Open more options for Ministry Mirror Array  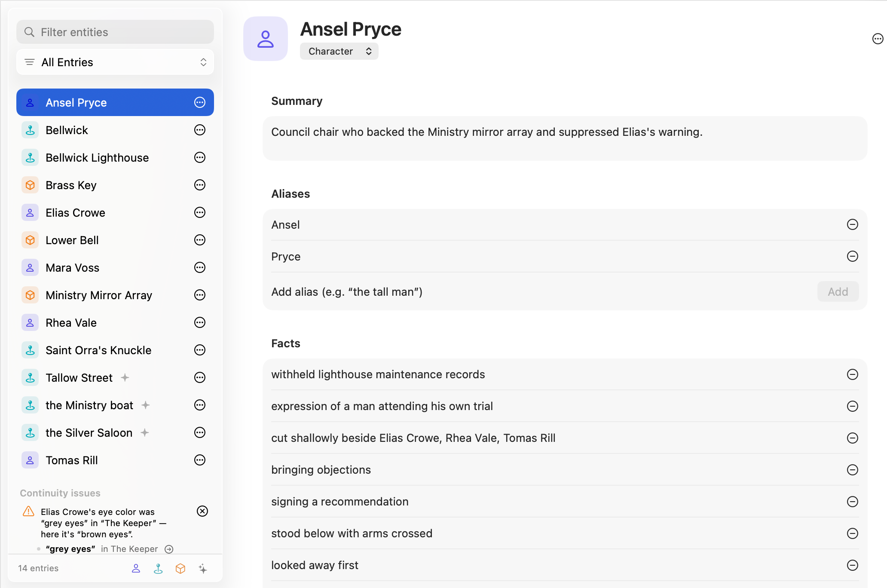pyautogui.click(x=200, y=295)
